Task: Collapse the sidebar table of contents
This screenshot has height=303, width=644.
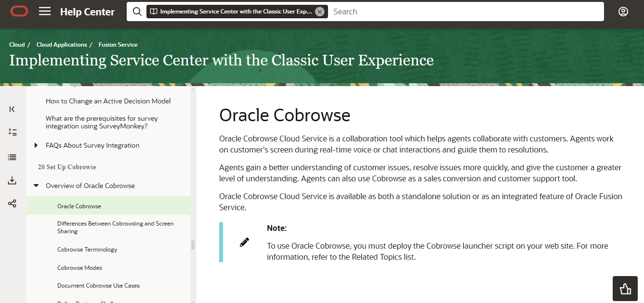Action: 13,109
